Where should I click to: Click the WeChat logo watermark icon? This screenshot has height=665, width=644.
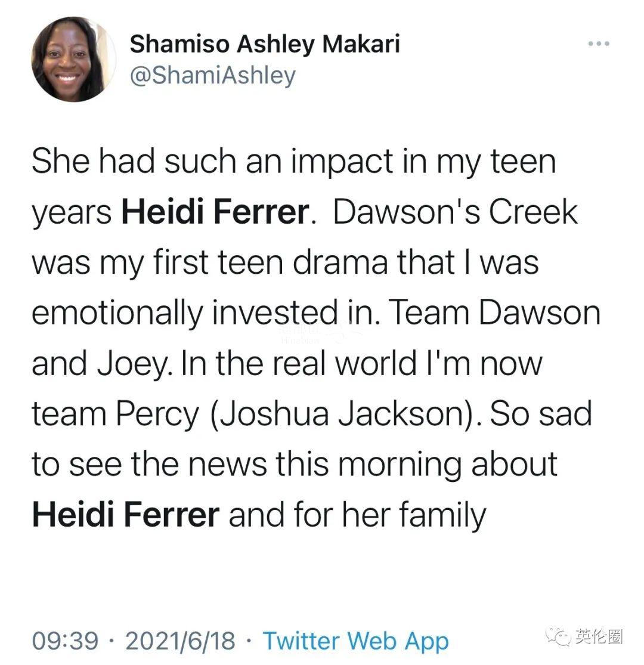(559, 636)
